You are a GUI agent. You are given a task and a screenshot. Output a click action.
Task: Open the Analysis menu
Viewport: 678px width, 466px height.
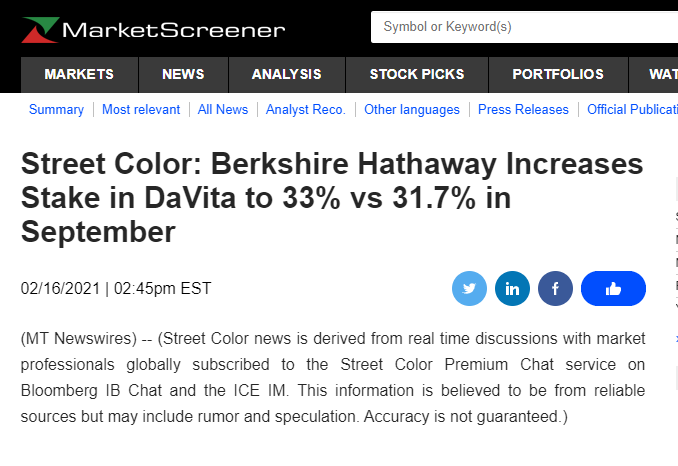287,74
